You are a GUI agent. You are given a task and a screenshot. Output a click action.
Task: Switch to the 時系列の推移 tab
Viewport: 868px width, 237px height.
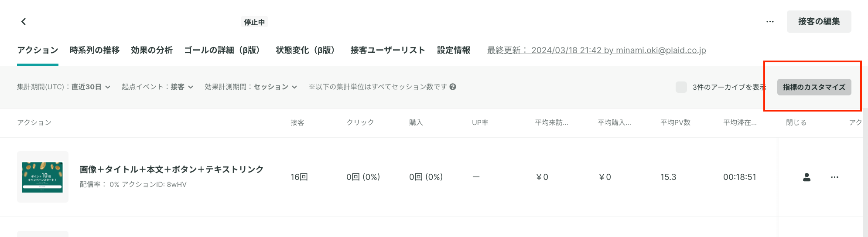coord(95,50)
